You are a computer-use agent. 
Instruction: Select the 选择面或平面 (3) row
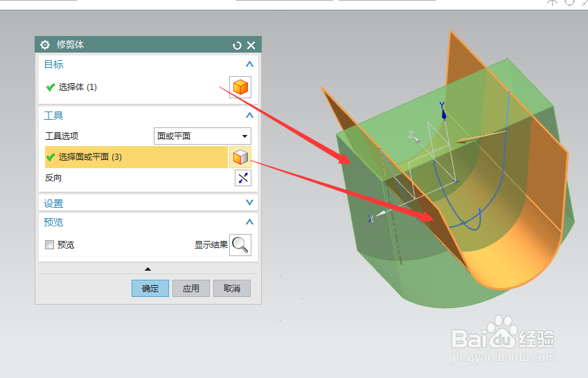point(136,156)
